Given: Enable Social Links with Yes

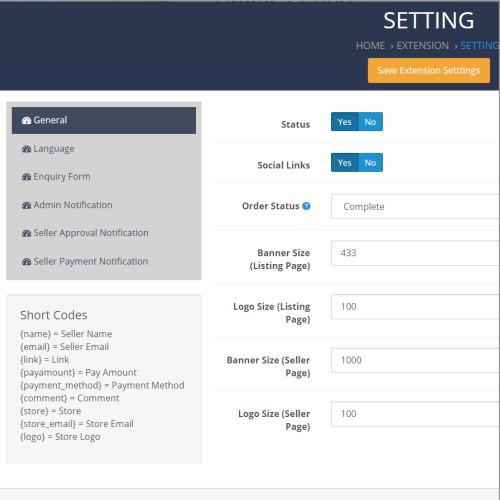Looking at the screenshot, I should click(x=344, y=163).
